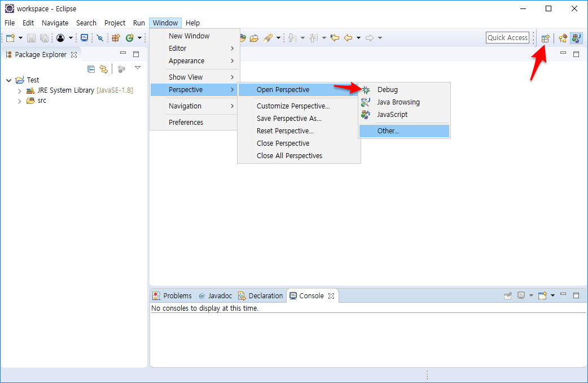Image resolution: width=588 pixels, height=383 pixels.
Task: Open the File menu
Action: (10, 23)
